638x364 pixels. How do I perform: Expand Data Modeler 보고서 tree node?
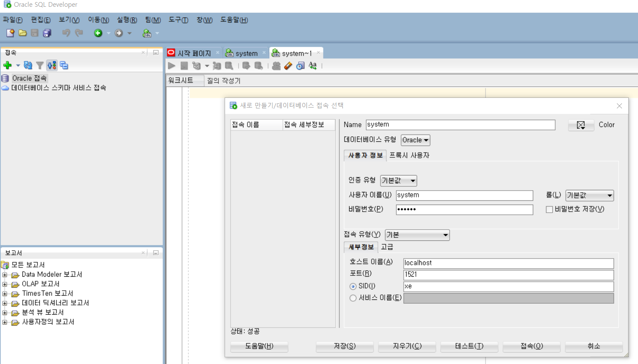tap(5, 275)
